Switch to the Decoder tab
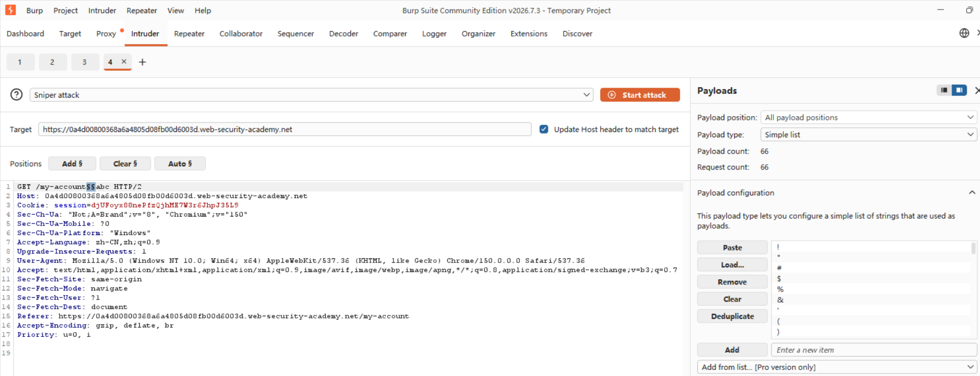This screenshot has width=980, height=376. click(x=344, y=33)
